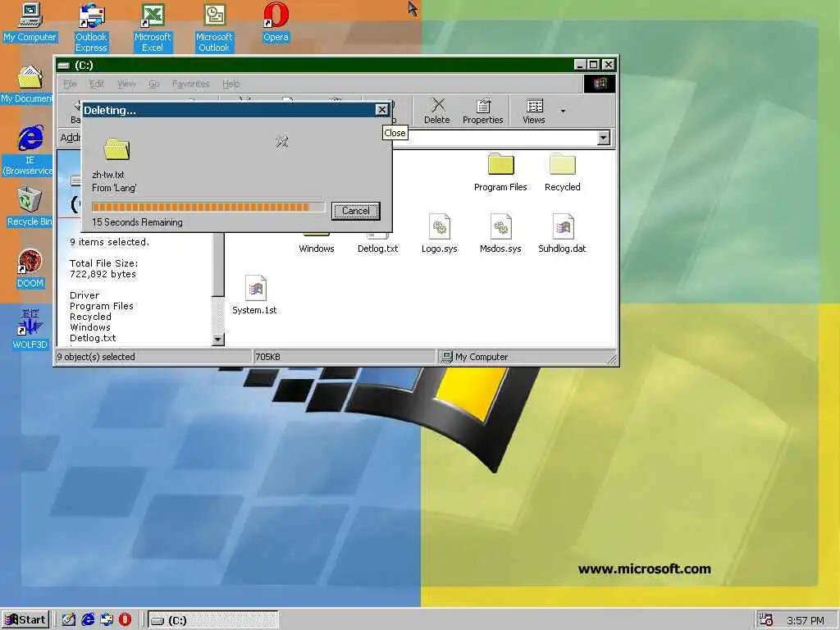Viewport: 840px width, 630px height.
Task: Select the Microsoft Outlook desktop shortcut
Action: pyautogui.click(x=214, y=27)
